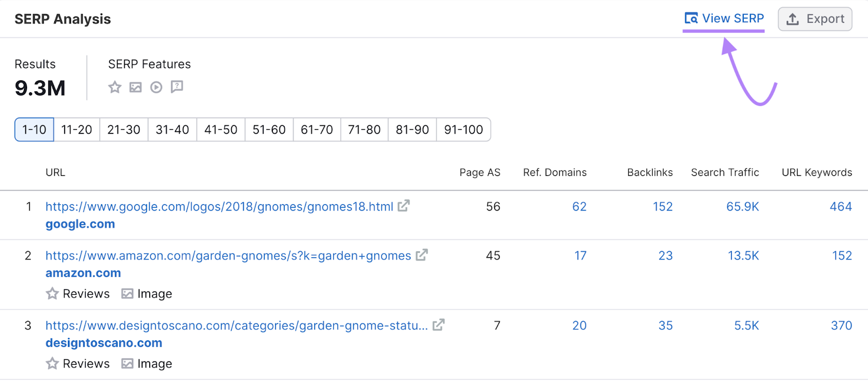Click designtoscano.com domain link
The image size is (868, 381).
[x=104, y=343]
